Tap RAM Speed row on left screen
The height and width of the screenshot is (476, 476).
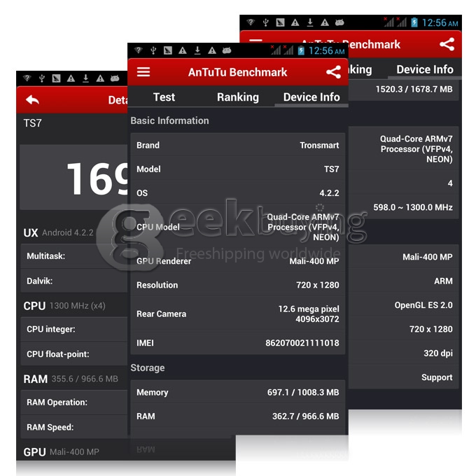pyautogui.click(x=74, y=427)
